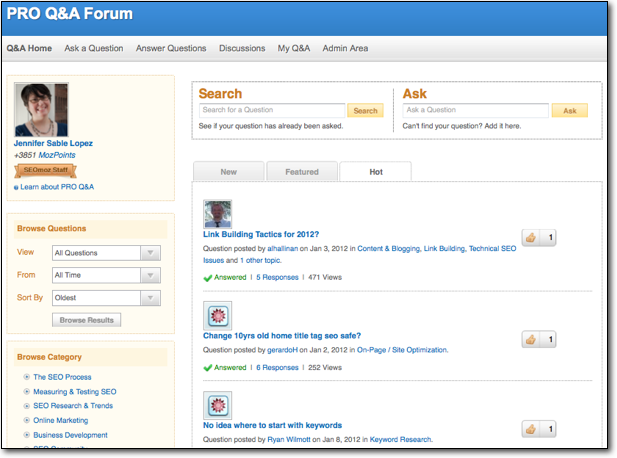
Task: Open Admin Area in navigation bar
Action: (x=345, y=48)
